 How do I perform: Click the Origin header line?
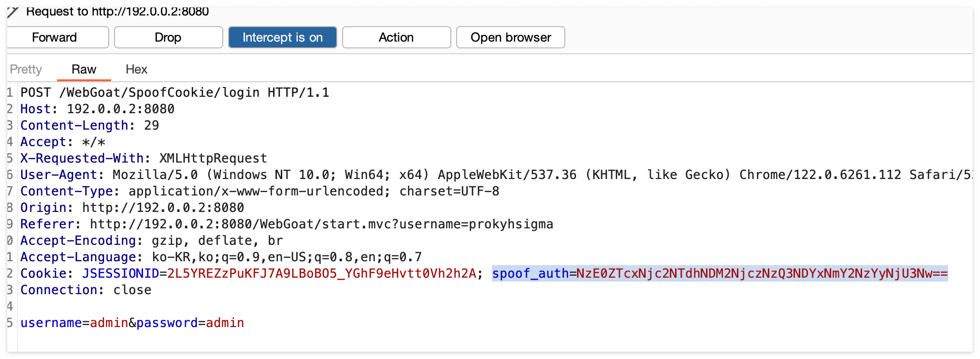click(x=132, y=208)
